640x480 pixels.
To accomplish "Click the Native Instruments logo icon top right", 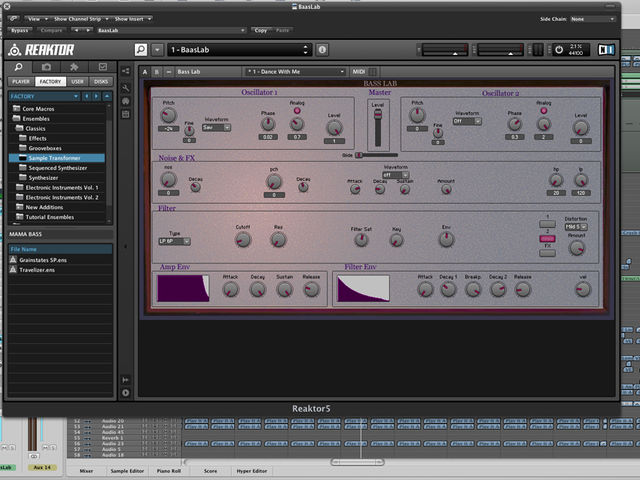I will point(606,50).
